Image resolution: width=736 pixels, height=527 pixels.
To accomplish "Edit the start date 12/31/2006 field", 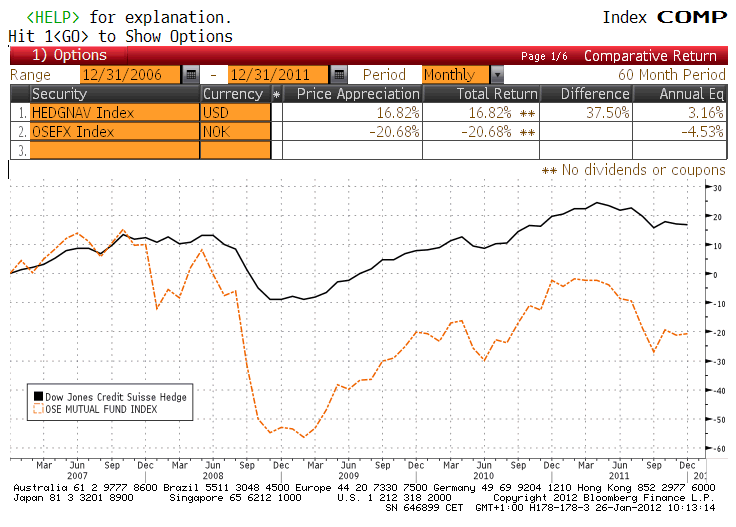I will (x=130, y=75).
